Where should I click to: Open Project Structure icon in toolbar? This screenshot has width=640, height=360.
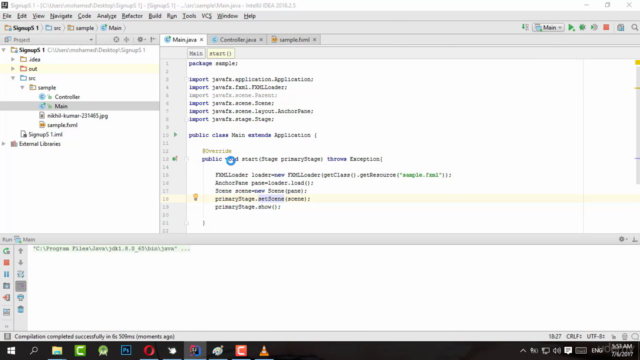point(621,27)
